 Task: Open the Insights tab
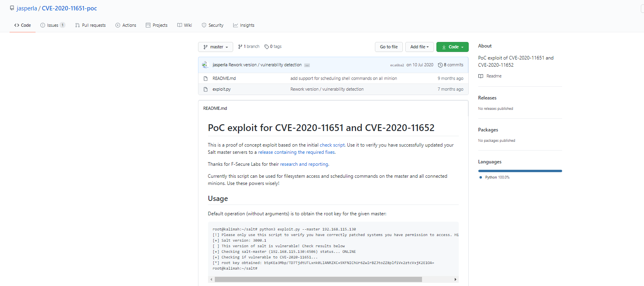coord(244,25)
